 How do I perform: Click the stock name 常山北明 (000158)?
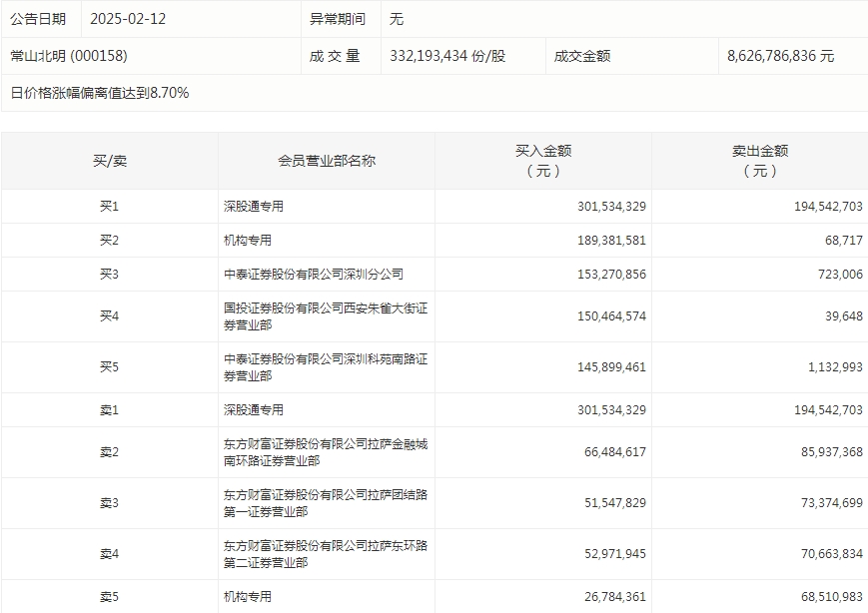pos(69,56)
